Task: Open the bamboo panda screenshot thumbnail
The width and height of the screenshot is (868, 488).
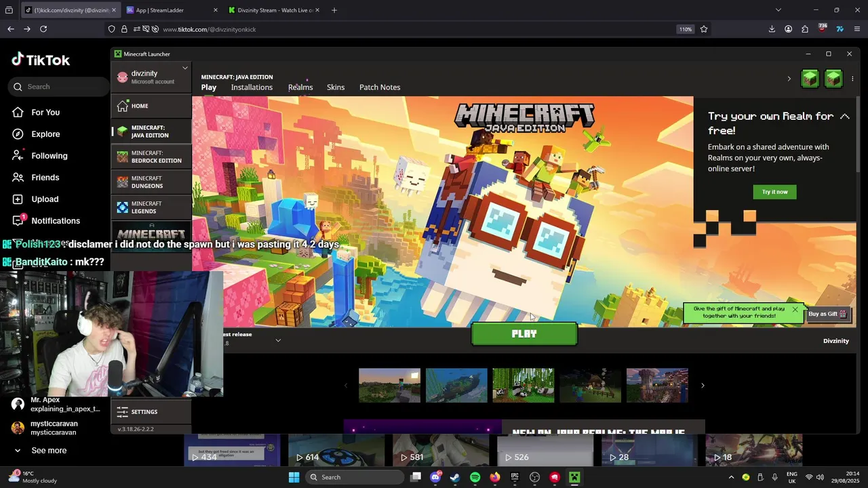Action: tap(523, 386)
